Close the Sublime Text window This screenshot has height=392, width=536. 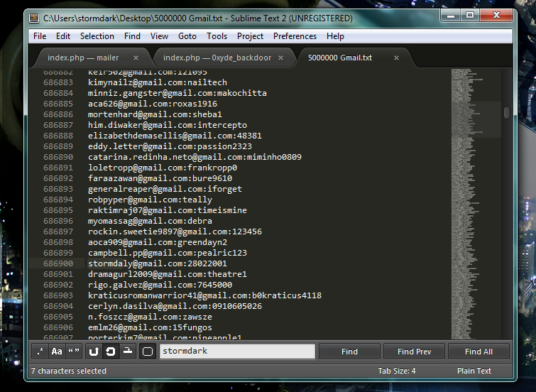coord(496,16)
